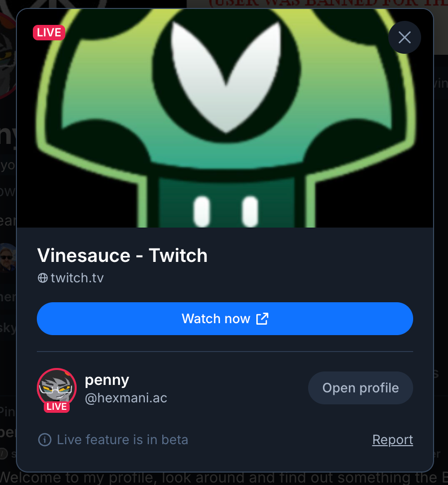Click the LIVE badge under penny's avatar

coord(56,407)
